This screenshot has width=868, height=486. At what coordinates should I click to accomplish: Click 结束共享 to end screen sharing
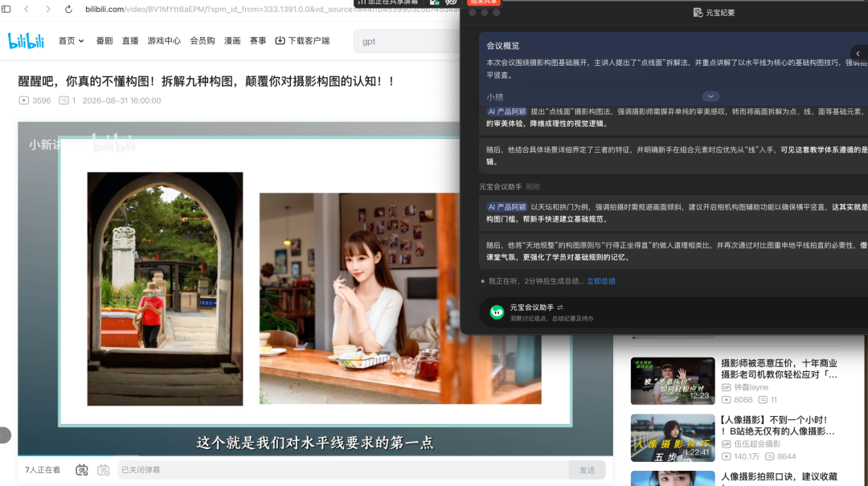483,2
